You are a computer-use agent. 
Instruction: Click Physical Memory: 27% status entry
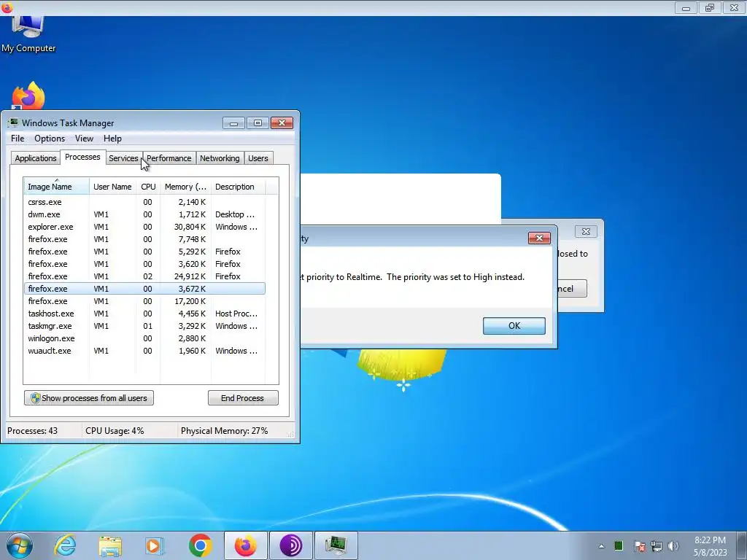point(225,431)
